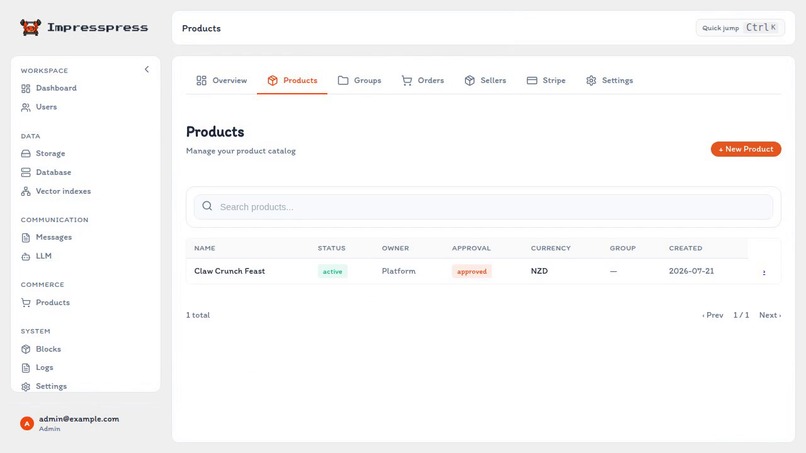This screenshot has height=453, width=806.
Task: Click the NAME column header
Action: click(205, 248)
